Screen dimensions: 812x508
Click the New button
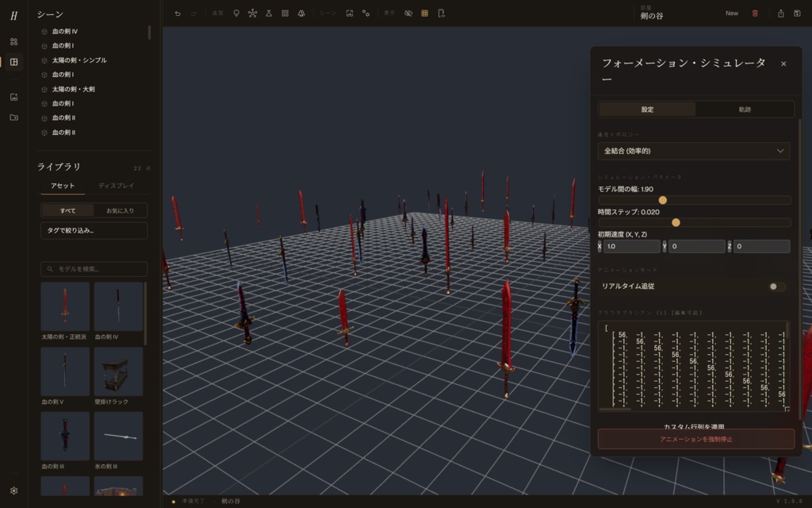coord(732,13)
